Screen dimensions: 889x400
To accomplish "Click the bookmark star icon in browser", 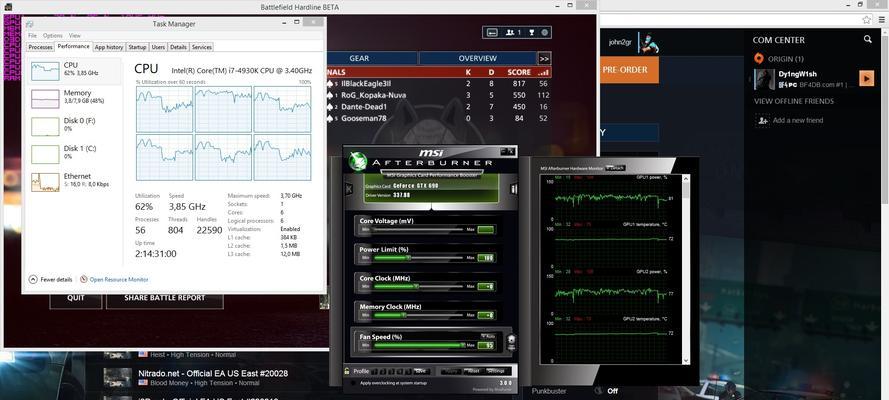I will (x=866, y=19).
